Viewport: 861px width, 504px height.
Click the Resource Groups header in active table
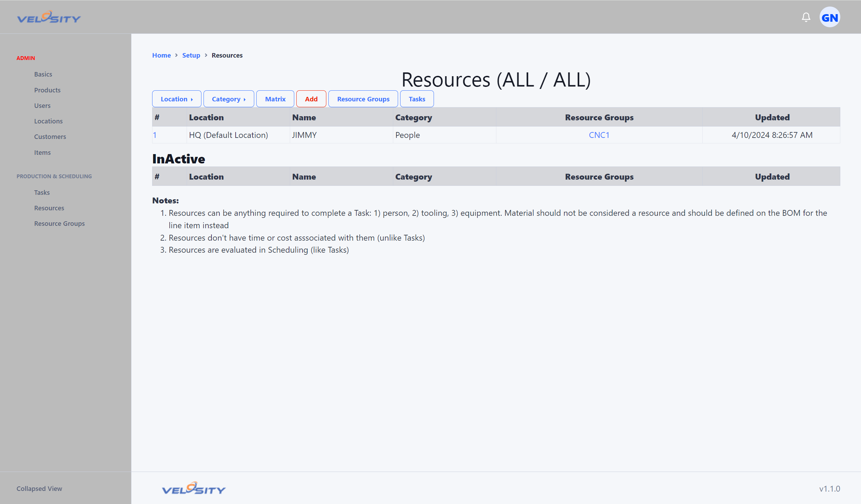click(x=599, y=118)
